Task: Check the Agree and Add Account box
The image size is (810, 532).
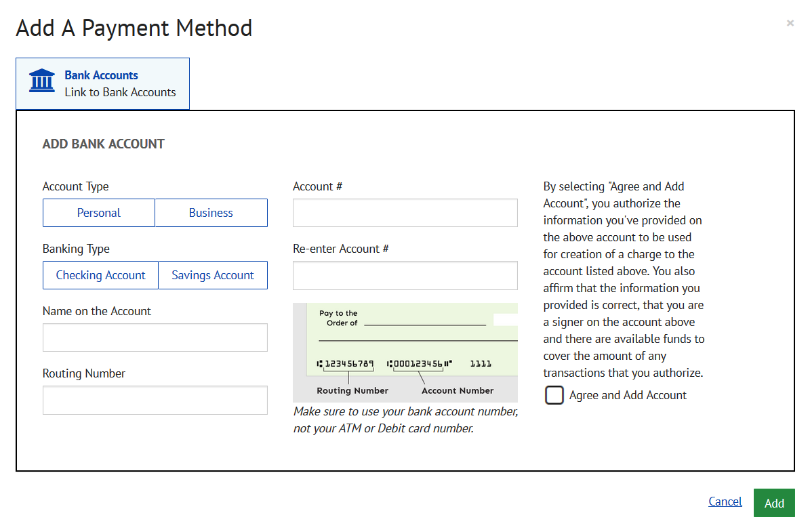Action: (x=554, y=395)
